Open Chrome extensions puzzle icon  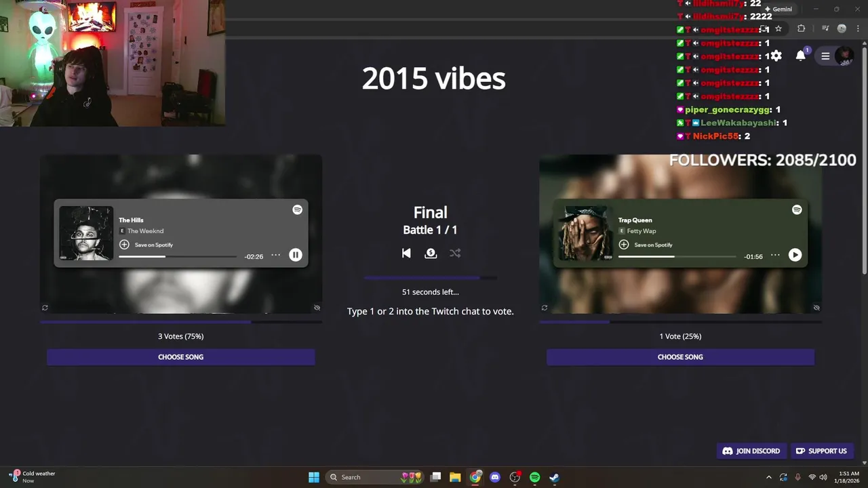(x=802, y=28)
